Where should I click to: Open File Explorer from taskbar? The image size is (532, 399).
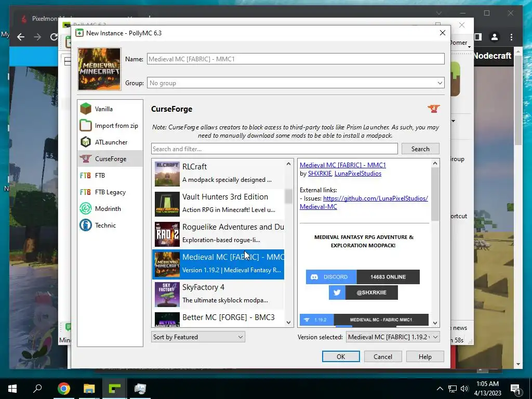coord(89,389)
